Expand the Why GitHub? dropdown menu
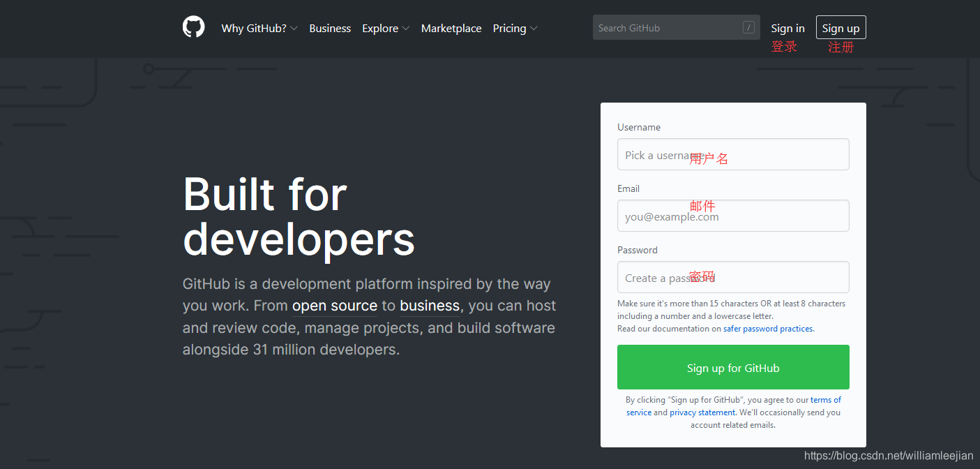 [259, 28]
